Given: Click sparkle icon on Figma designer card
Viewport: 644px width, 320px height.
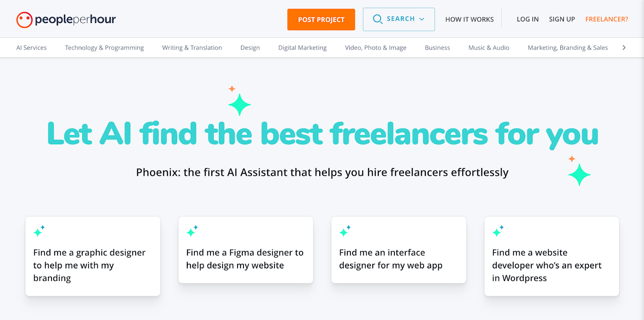Looking at the screenshot, I should (x=192, y=231).
